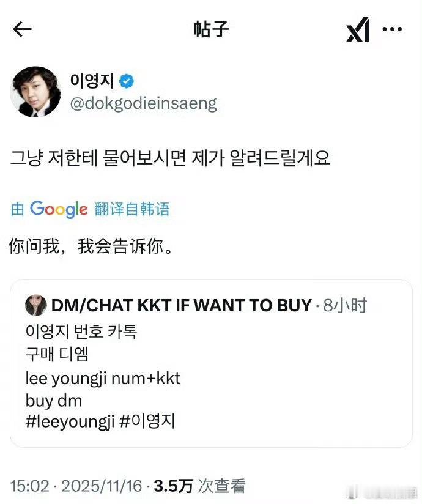
Task: Open 이영지's profile avatar
Action: click(x=35, y=92)
